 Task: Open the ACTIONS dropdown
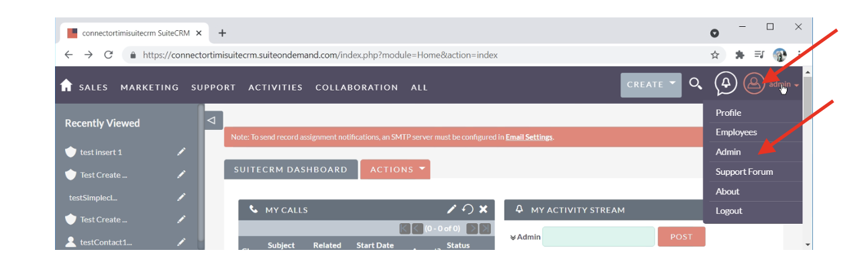(x=394, y=170)
